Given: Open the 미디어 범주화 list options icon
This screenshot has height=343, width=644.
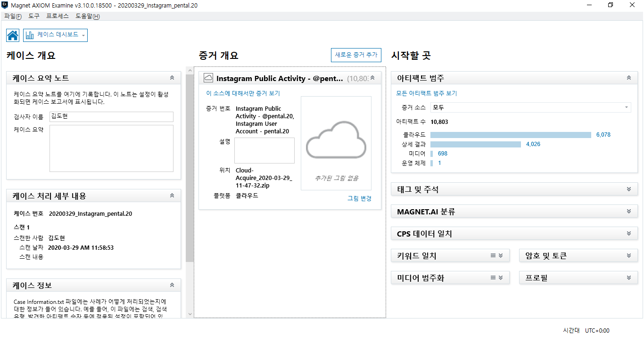Looking at the screenshot, I should pos(493,278).
